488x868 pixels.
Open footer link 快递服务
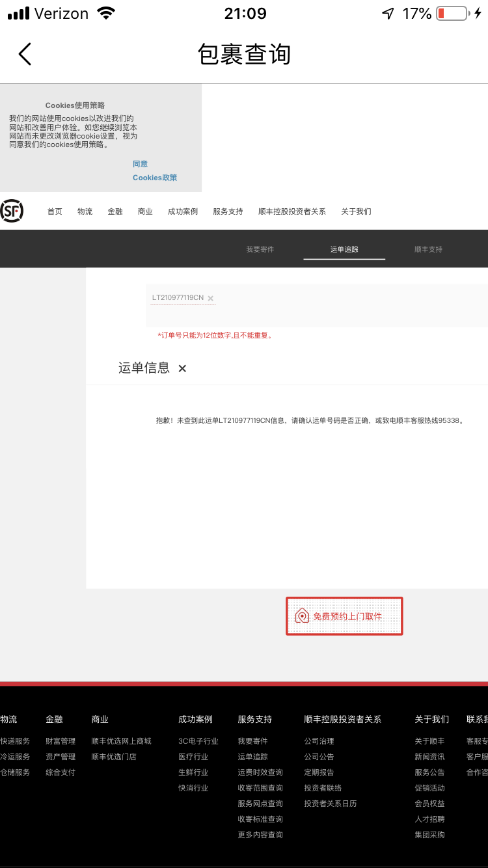(x=15, y=741)
